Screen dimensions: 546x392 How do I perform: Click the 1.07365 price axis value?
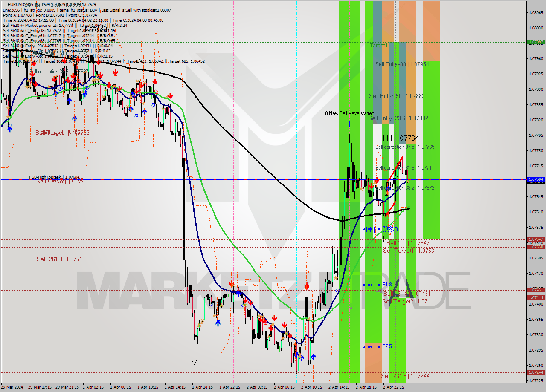click(536, 319)
